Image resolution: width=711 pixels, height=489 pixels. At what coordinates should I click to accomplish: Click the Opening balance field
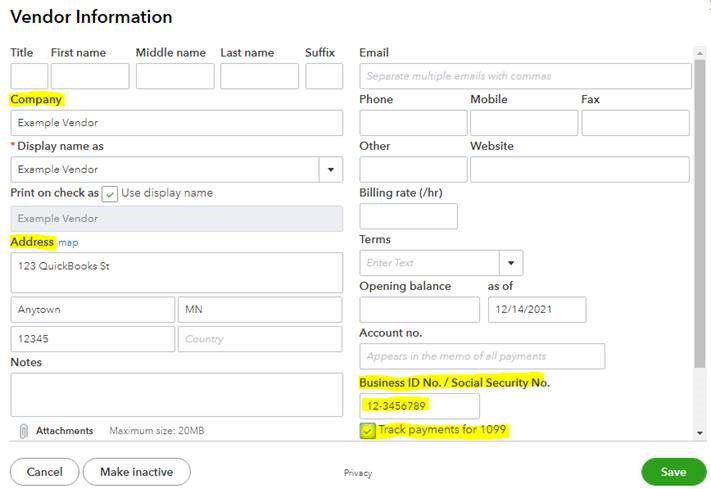[419, 310]
